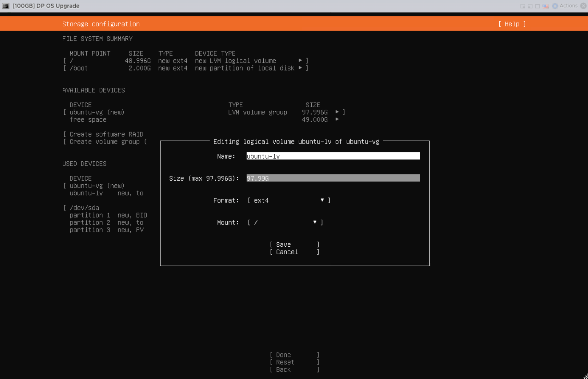Click the [100GB] DP OS Upgrade window title
The image size is (588, 379).
(46, 6)
